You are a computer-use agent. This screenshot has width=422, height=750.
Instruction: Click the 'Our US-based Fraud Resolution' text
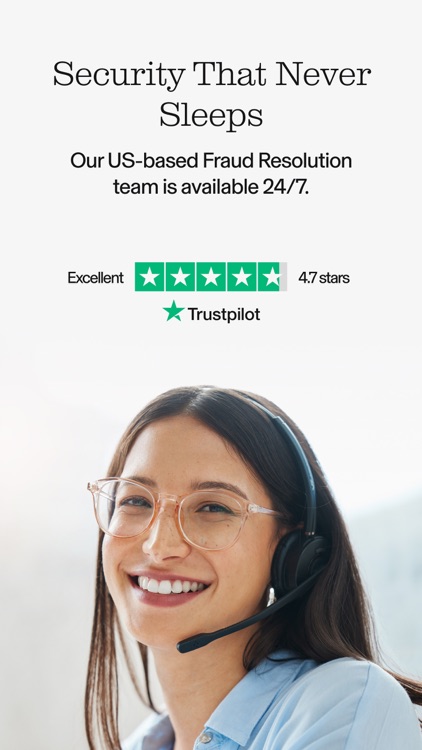[211, 161]
